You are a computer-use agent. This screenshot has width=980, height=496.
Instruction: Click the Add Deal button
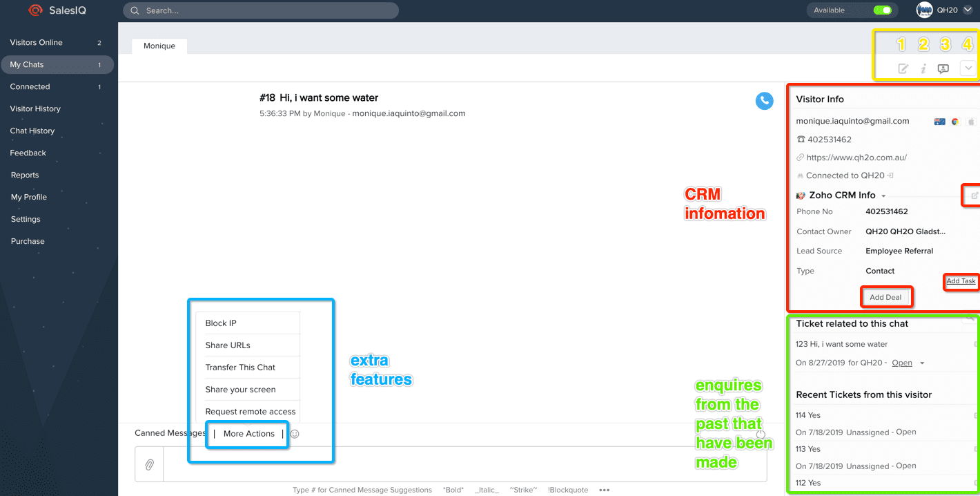(885, 297)
